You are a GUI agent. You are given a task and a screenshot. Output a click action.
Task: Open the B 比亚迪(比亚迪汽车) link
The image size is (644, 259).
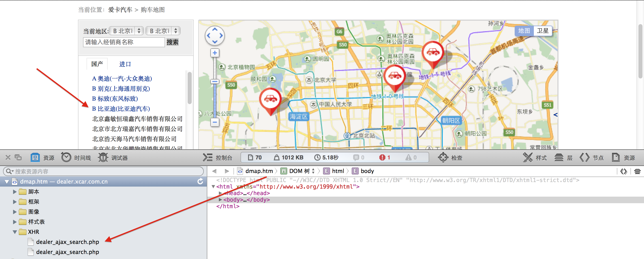pos(121,109)
